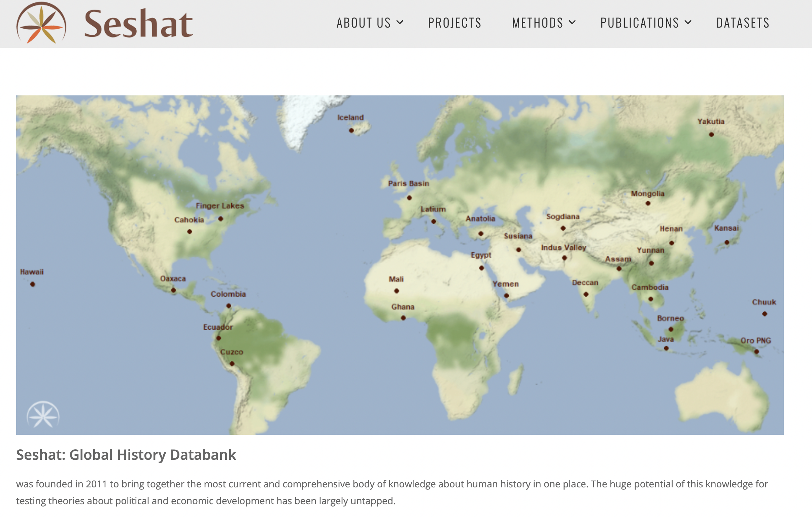The height and width of the screenshot is (517, 812).
Task: Click the Seshat wordmark in the header
Action: [x=138, y=24]
